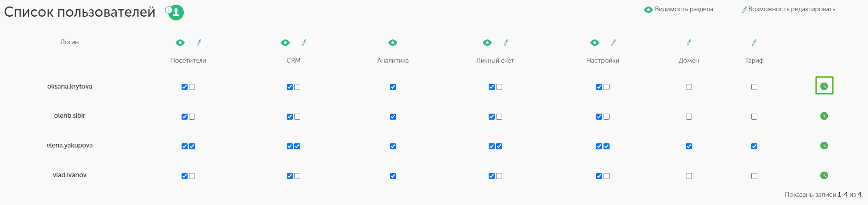The height and width of the screenshot is (205, 868).
Task: Uncheck Тариф editing for elena.yakupova
Action: click(754, 146)
